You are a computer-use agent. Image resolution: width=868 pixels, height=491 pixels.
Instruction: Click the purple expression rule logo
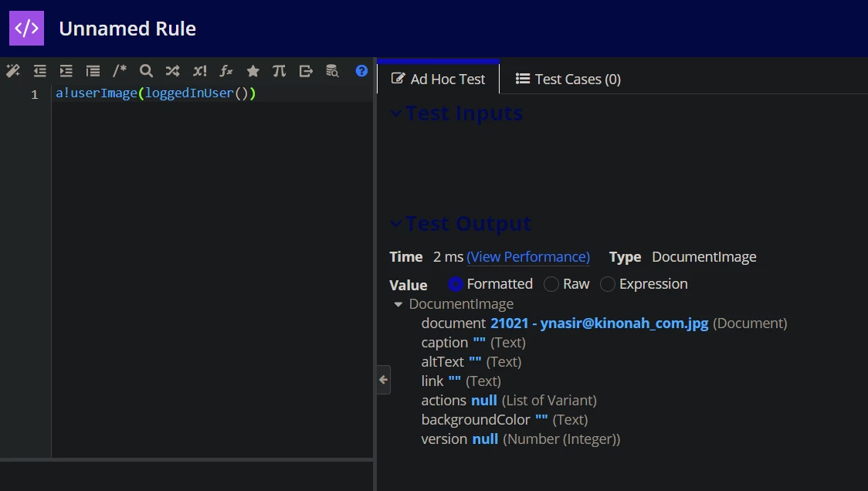(x=26, y=29)
